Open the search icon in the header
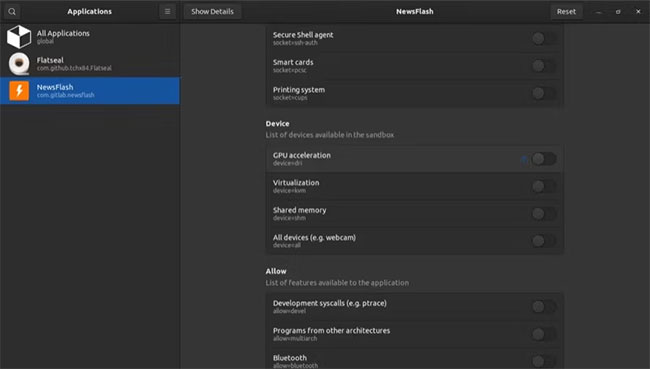This screenshot has height=369, width=650. (12, 12)
